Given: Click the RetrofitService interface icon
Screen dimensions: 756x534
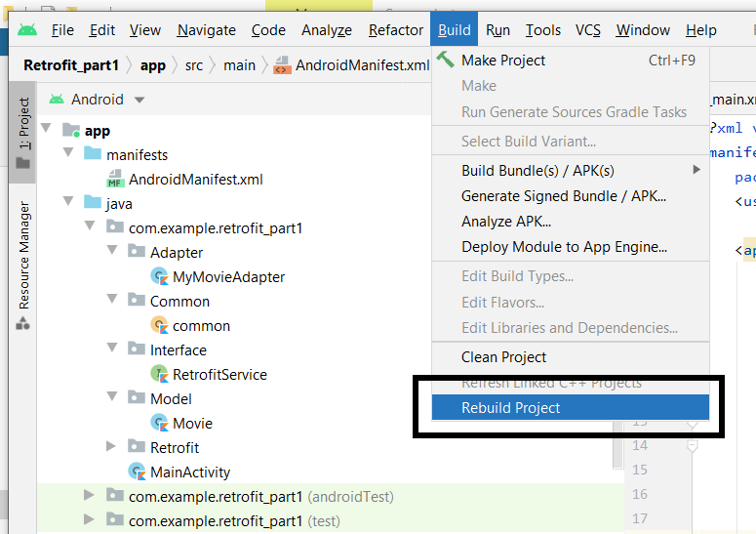Looking at the screenshot, I should tap(159, 375).
